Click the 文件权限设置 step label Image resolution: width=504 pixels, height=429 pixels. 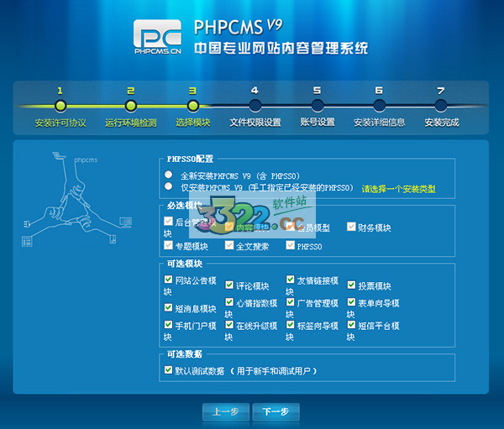coord(255,123)
